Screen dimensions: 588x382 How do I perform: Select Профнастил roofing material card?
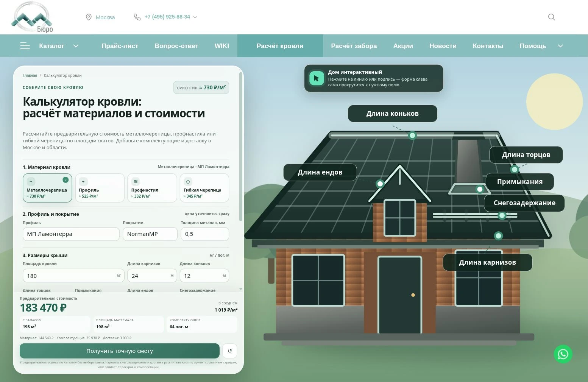click(152, 188)
